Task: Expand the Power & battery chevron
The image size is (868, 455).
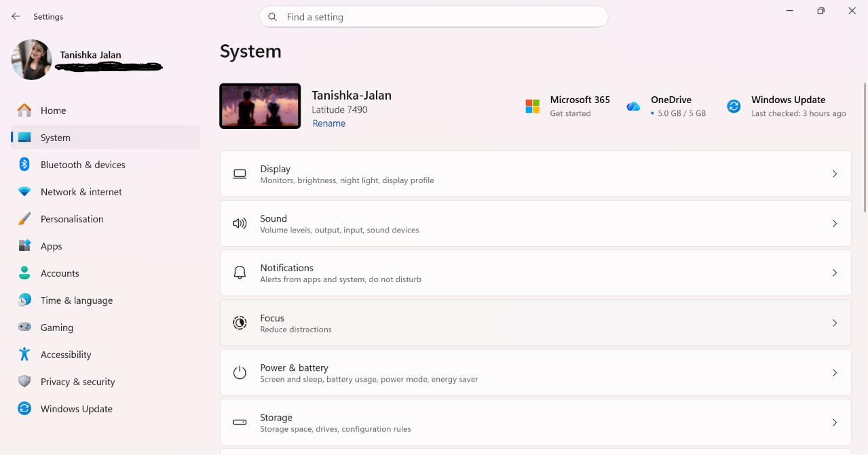Action: (835, 373)
